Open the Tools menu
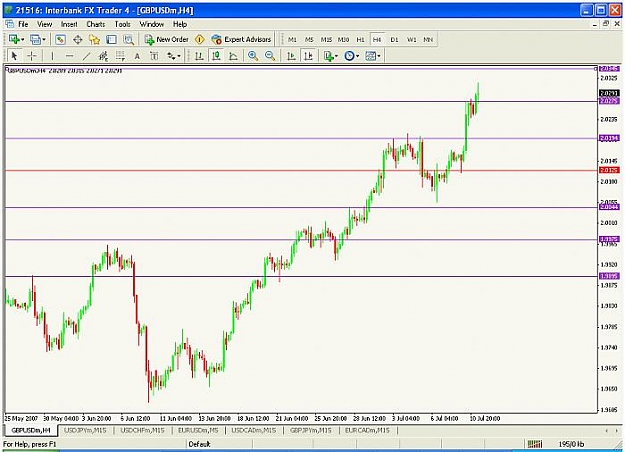Image resolution: width=625 pixels, height=452 pixels. [x=122, y=24]
